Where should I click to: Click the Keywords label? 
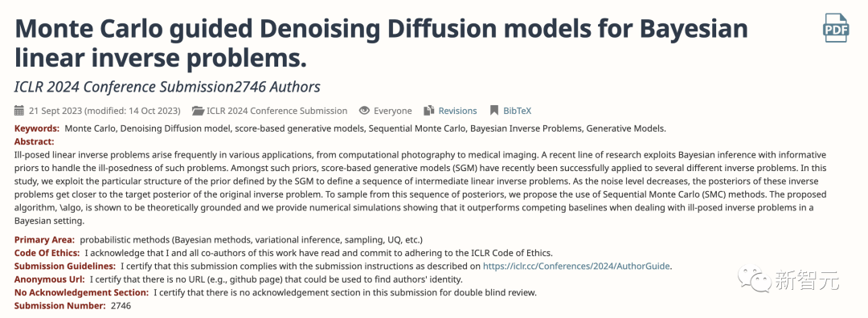click(x=37, y=128)
